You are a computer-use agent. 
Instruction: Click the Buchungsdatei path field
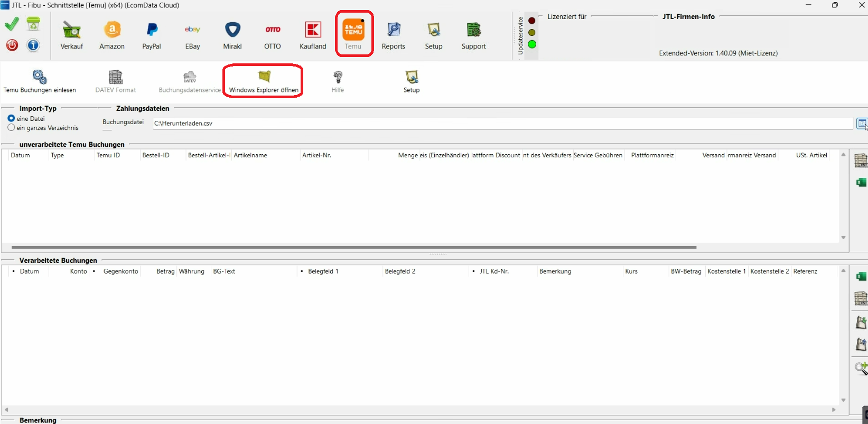tap(502, 124)
